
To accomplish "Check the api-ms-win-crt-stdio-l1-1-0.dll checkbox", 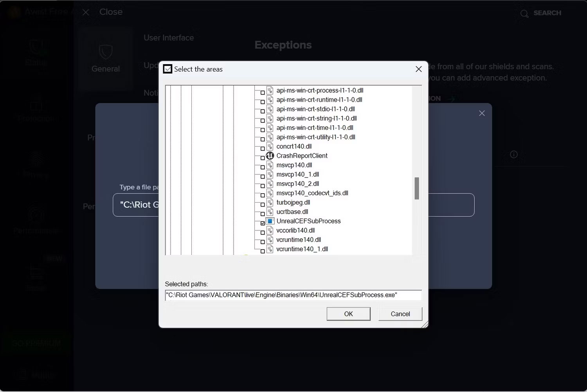I will click(x=263, y=111).
